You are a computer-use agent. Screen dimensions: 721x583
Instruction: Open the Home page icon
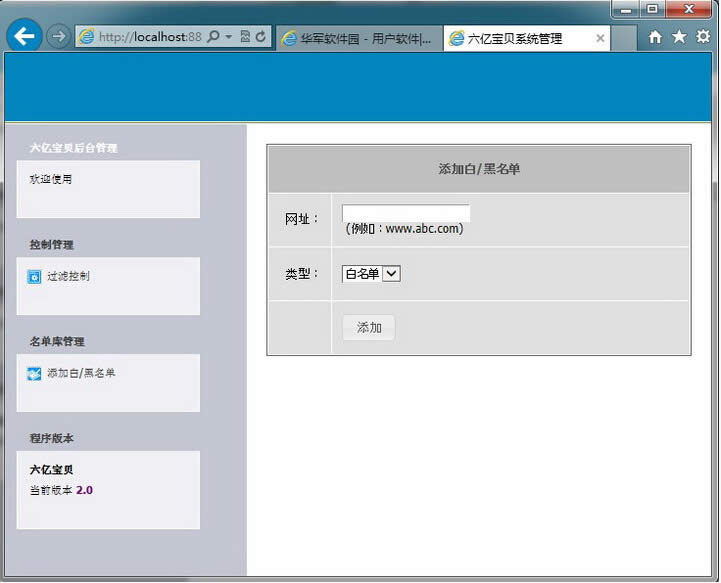click(x=655, y=37)
